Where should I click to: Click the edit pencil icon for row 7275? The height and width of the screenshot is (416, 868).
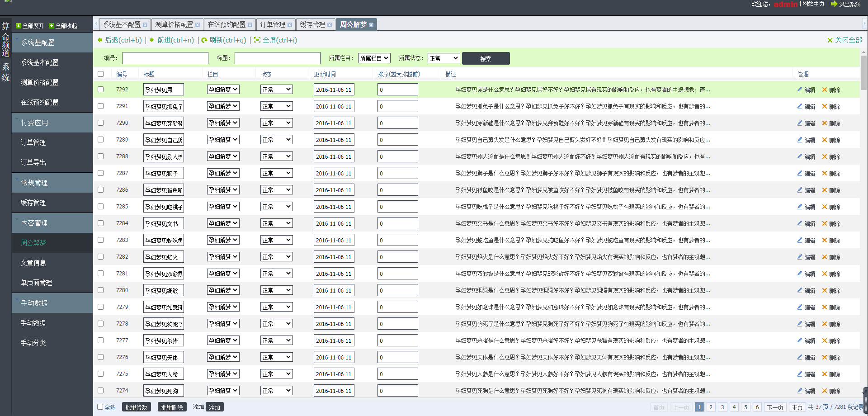coord(800,374)
